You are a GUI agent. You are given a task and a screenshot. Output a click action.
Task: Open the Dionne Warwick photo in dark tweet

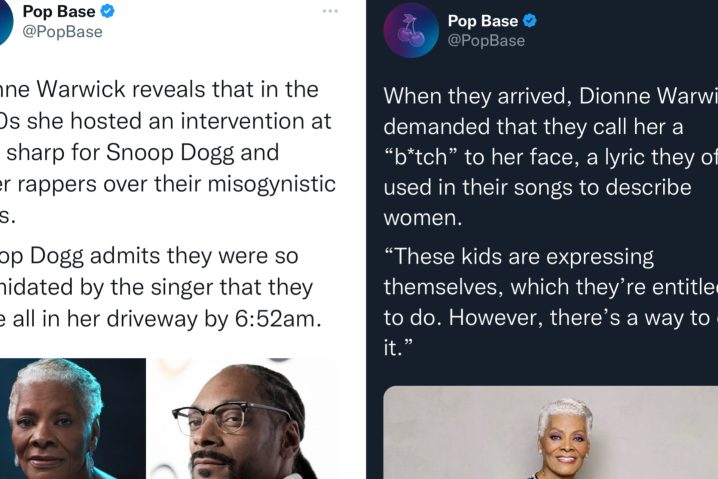(550, 432)
